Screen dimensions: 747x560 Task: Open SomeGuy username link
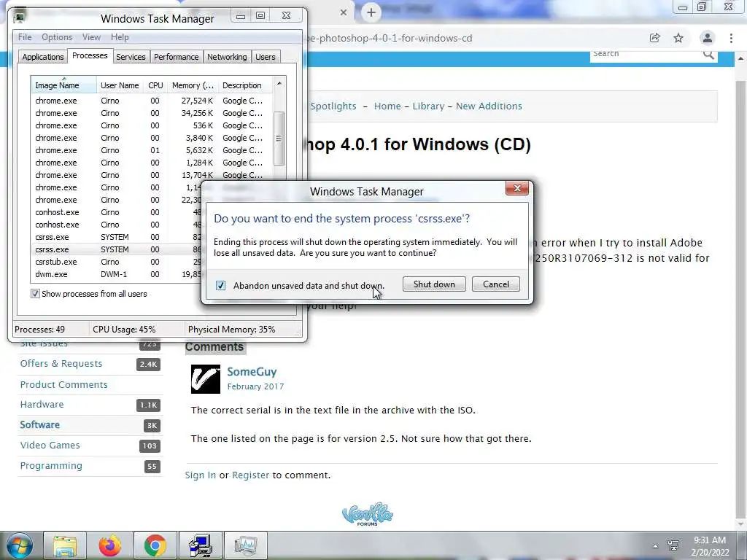pos(252,372)
